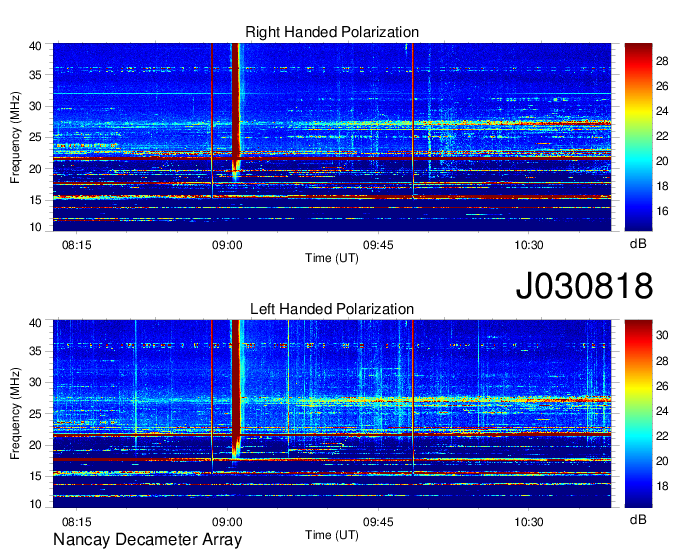Click the top plot's color scale bar

[638, 137]
